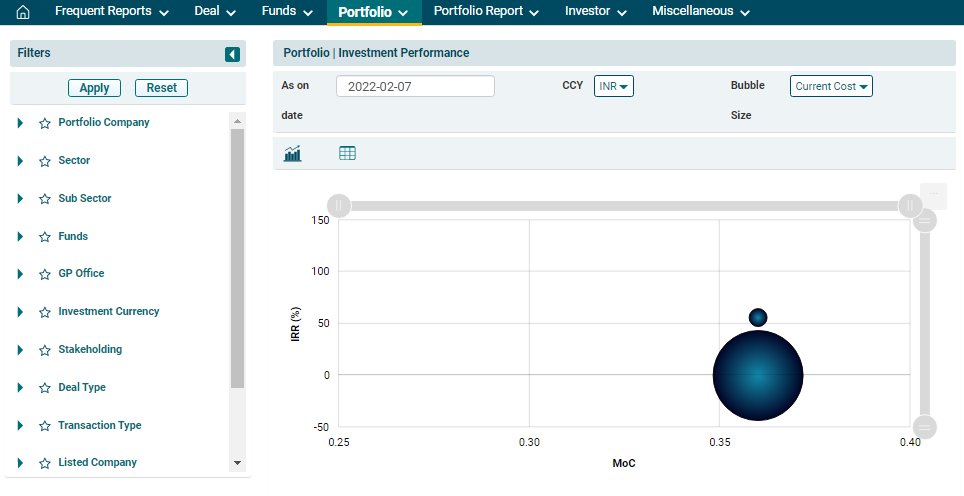Toggle favorite star for Transaction Type
This screenshot has height=496, width=964.
pyautogui.click(x=44, y=426)
